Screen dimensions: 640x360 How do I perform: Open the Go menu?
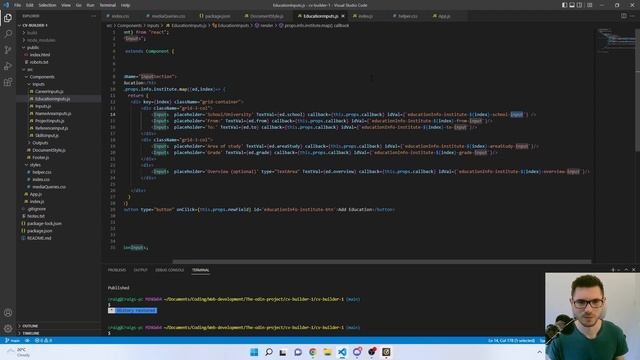coord(79,5)
